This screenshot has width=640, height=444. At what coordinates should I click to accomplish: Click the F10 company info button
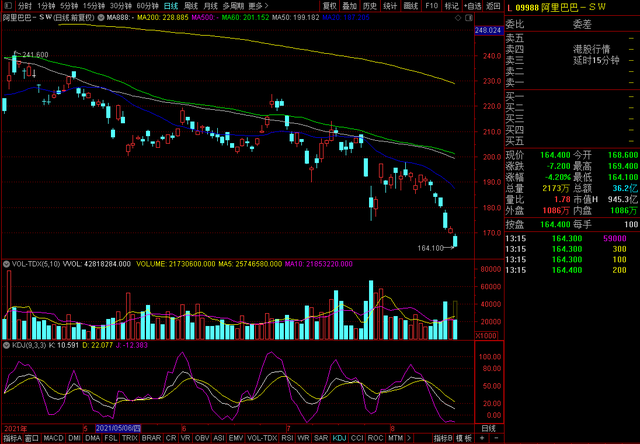pyautogui.click(x=431, y=6)
